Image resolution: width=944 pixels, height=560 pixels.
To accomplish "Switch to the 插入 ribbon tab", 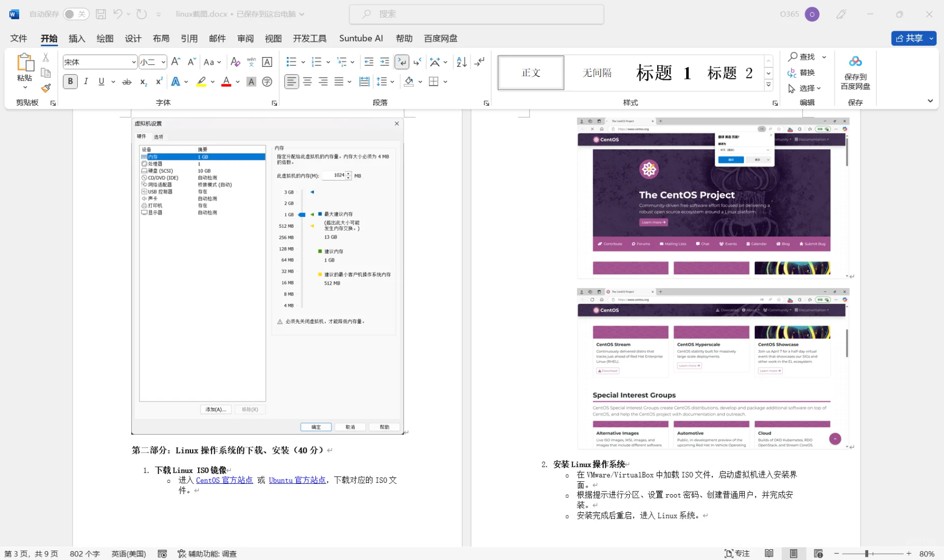I will (77, 38).
